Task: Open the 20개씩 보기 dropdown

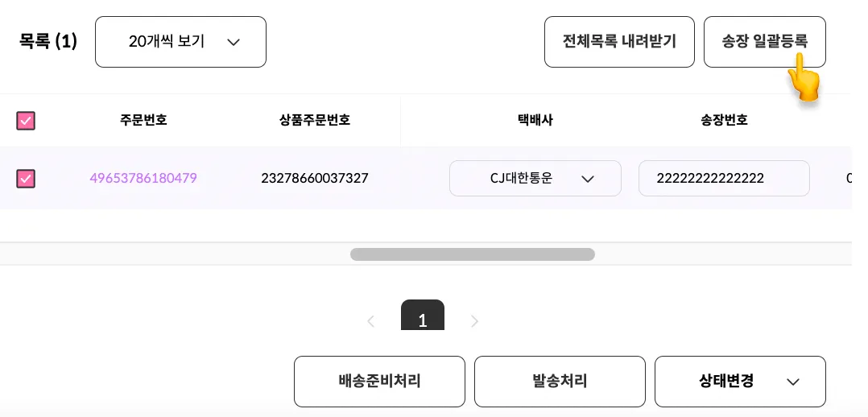Action: pyautogui.click(x=180, y=42)
